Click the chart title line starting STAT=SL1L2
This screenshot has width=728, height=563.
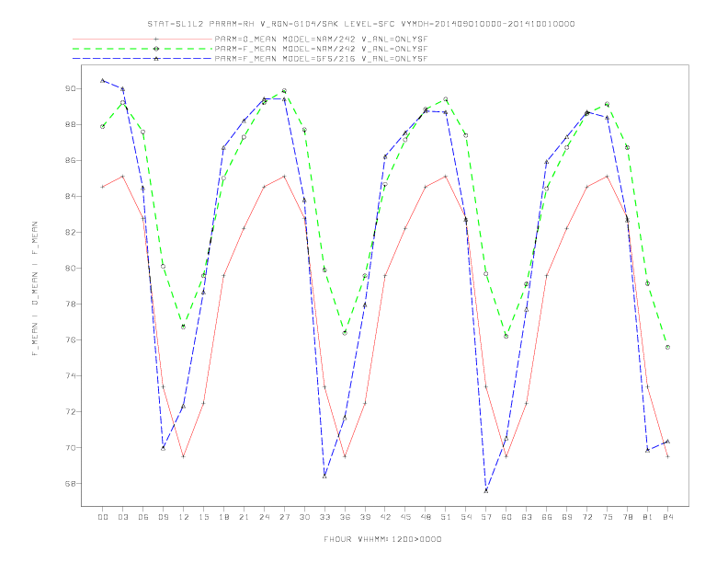tap(361, 24)
